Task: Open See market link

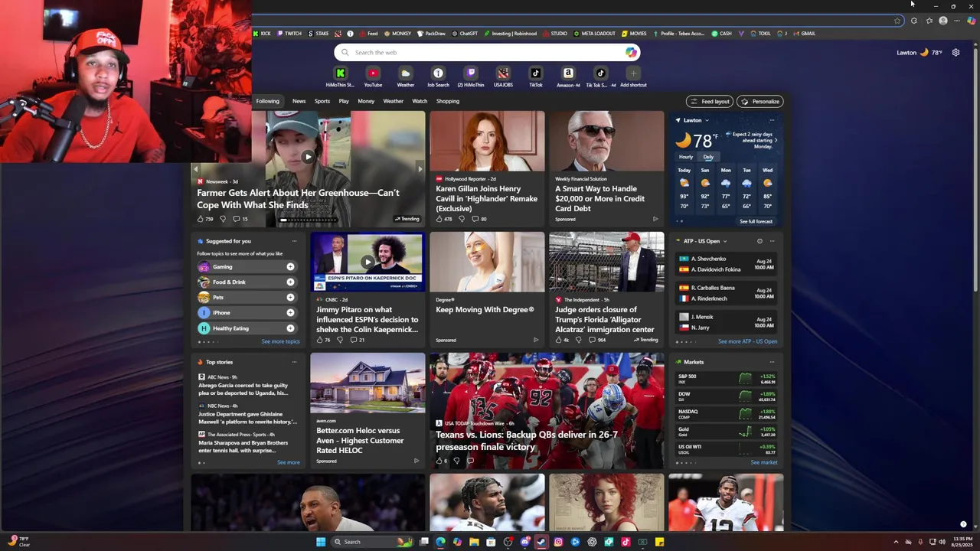Action: point(764,462)
